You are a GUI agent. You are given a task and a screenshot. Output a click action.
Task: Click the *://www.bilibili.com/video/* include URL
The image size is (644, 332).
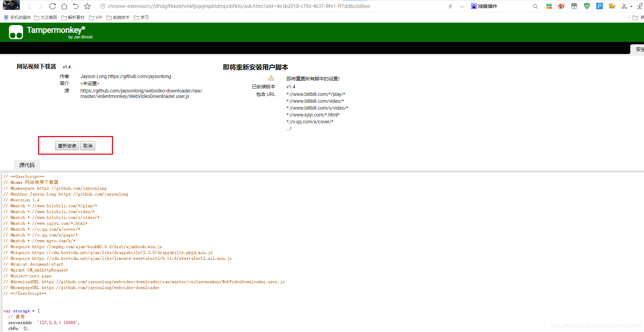pos(315,101)
